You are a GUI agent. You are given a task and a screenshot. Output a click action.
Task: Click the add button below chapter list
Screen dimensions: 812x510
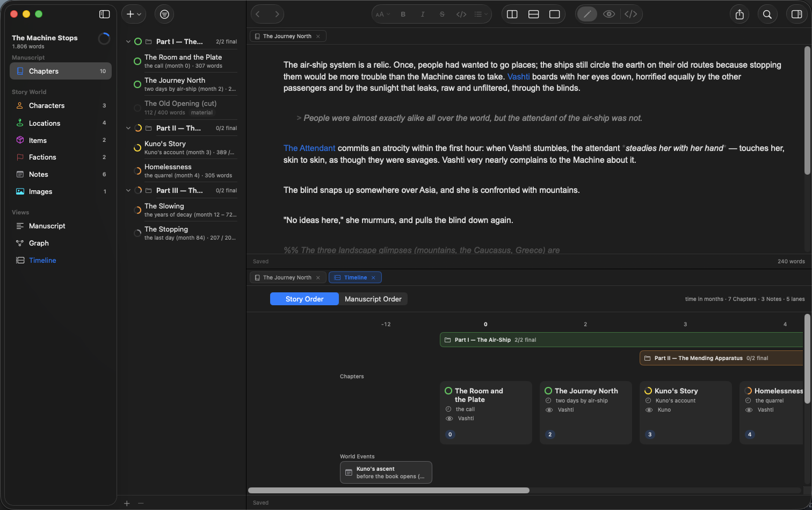127,504
